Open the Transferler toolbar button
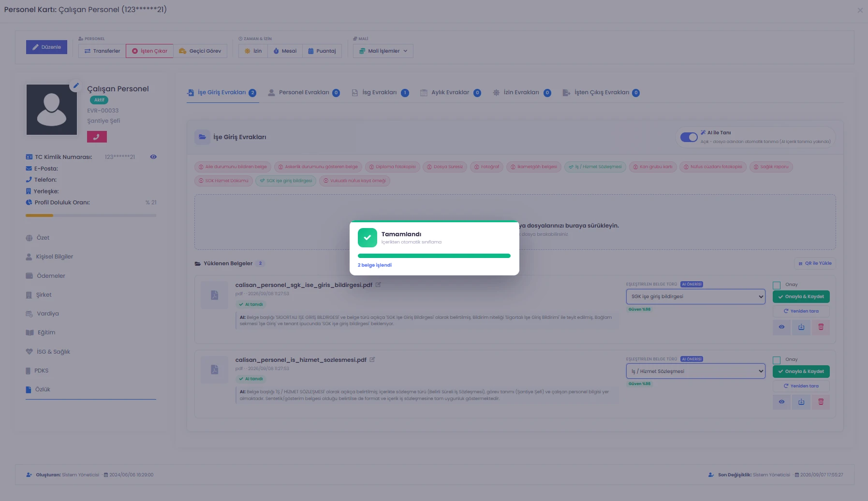 (x=102, y=51)
